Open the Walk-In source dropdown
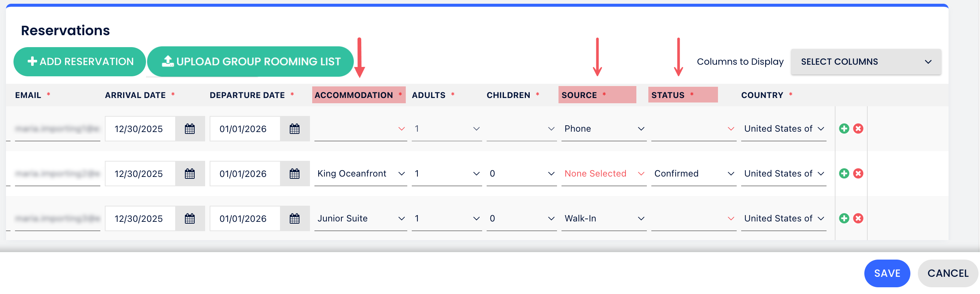 pyautogui.click(x=603, y=219)
